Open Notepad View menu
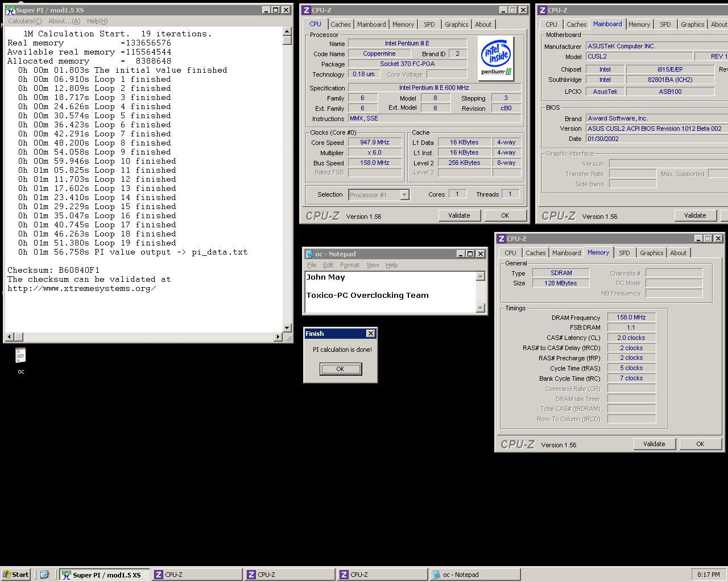This screenshot has width=728, height=582. coord(373,265)
